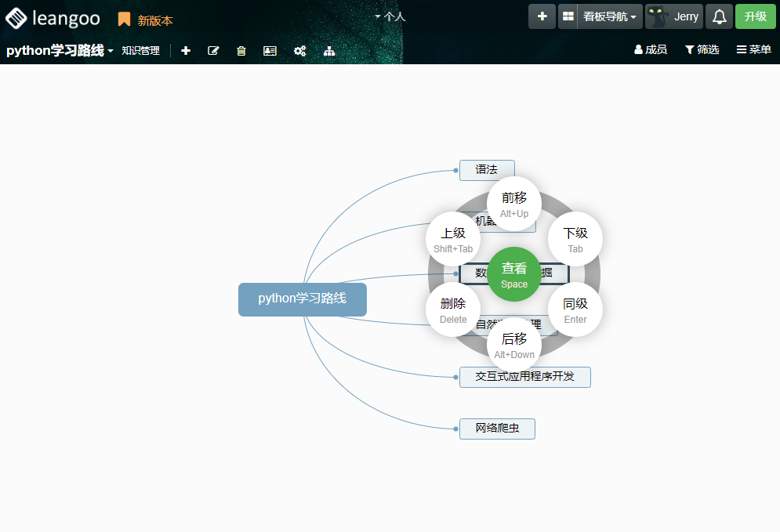The image size is (780, 532).
Task: Click the green 升级 button
Action: (755, 16)
